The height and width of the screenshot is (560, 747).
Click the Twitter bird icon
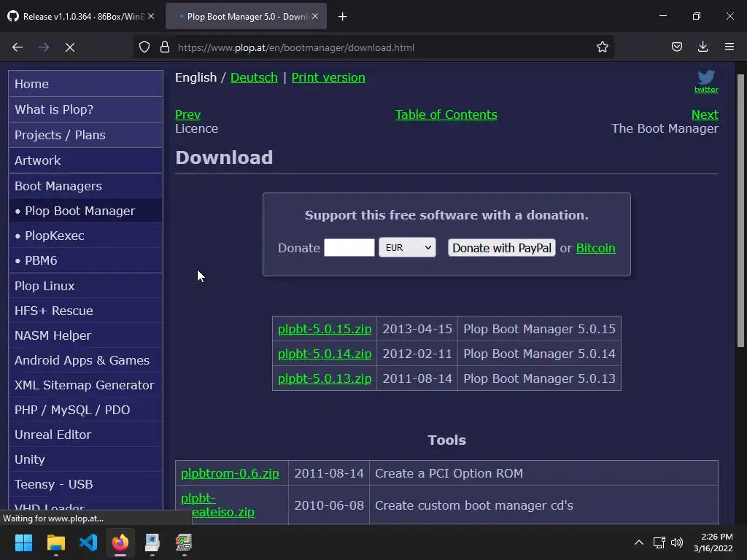pyautogui.click(x=706, y=77)
